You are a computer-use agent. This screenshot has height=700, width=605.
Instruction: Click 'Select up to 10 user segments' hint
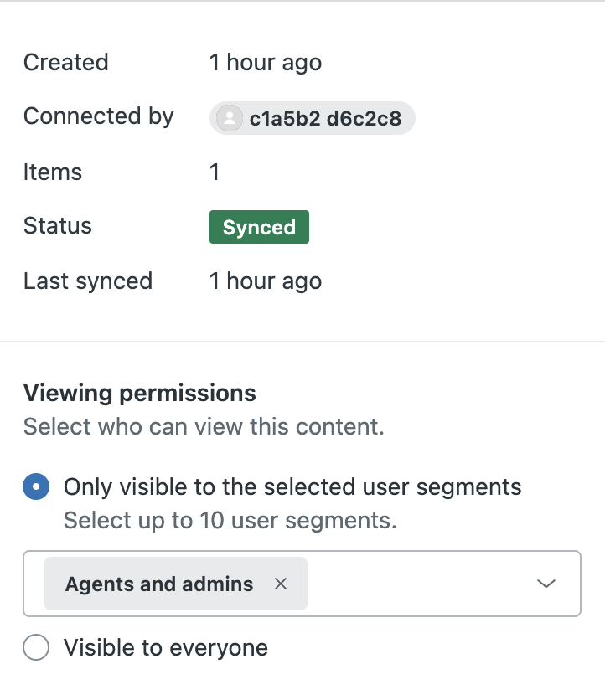[230, 521]
